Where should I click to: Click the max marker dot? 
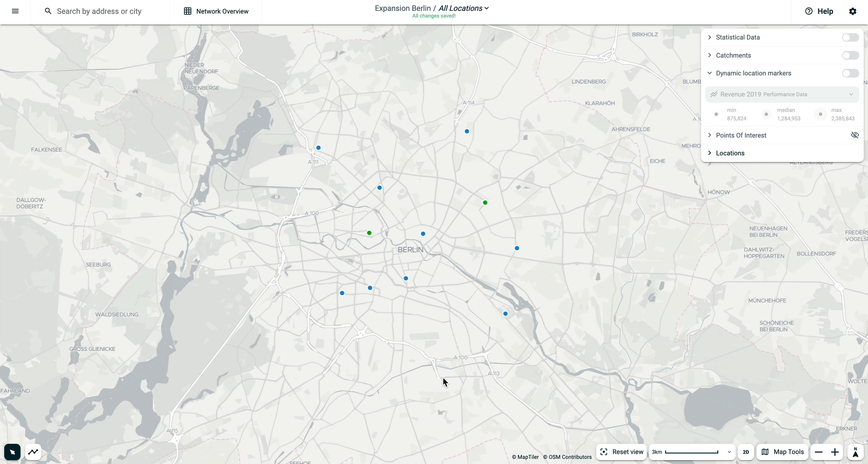(x=820, y=114)
